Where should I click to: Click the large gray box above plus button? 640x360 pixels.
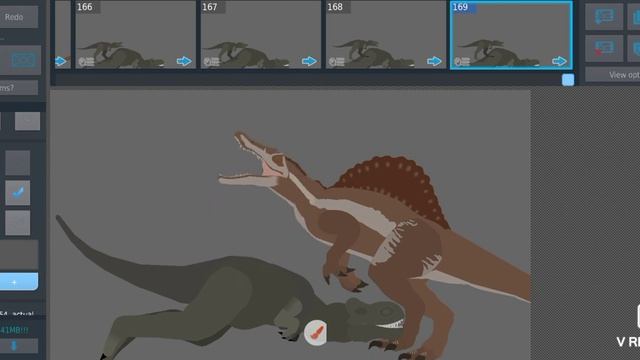[19, 255]
